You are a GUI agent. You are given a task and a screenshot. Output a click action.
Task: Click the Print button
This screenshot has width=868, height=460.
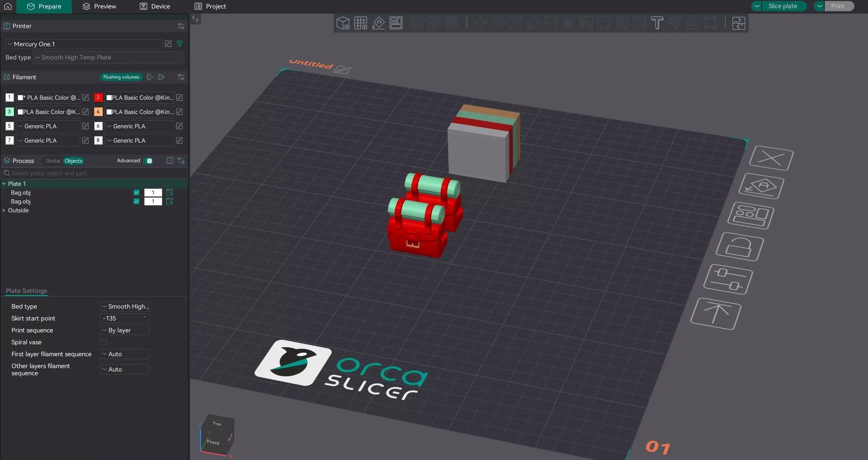[x=839, y=6]
